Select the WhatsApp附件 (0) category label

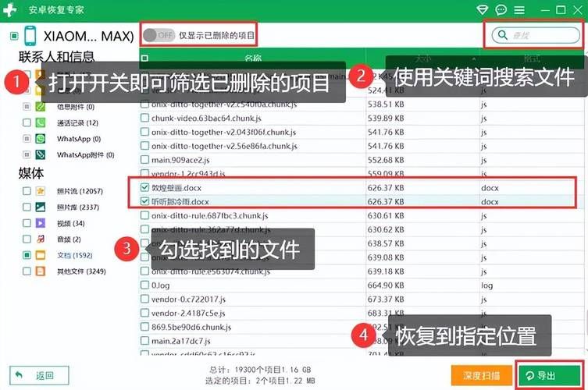pyautogui.click(x=85, y=155)
